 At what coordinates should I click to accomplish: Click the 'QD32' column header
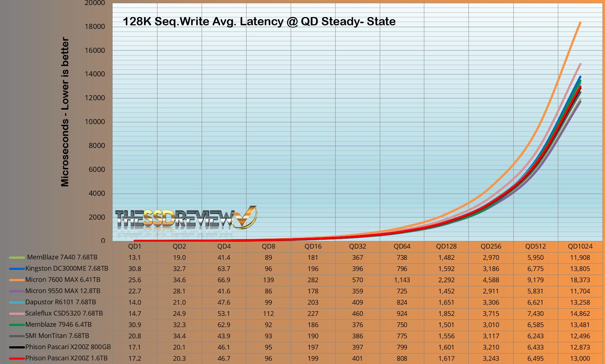tap(357, 246)
